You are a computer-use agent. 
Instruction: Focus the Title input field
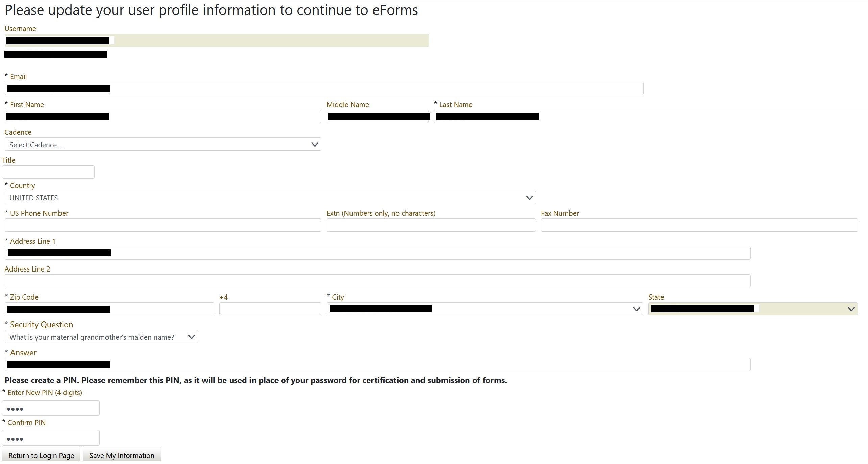(48, 172)
